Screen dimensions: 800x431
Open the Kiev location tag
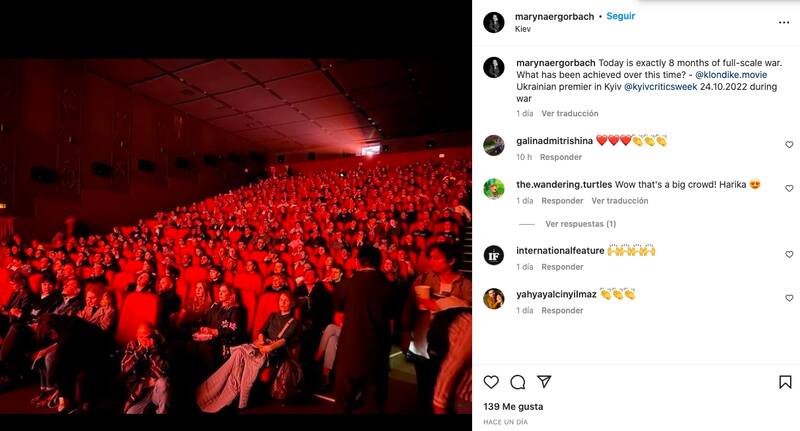pyautogui.click(x=522, y=29)
